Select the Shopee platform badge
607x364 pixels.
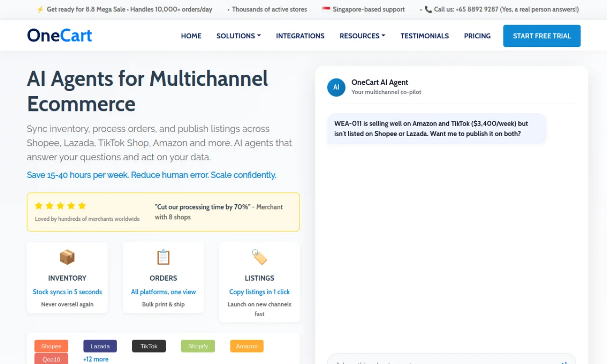(51, 346)
